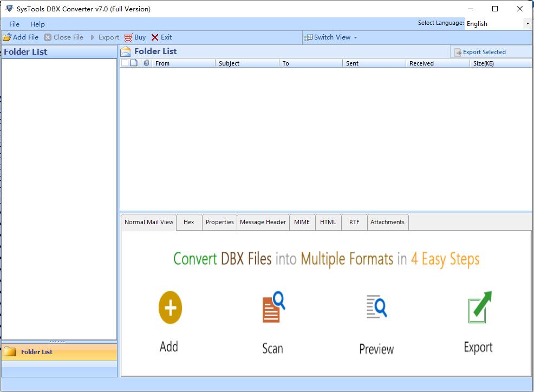
Task: Sort mail list by Size(KB) column
Action: tap(501, 63)
